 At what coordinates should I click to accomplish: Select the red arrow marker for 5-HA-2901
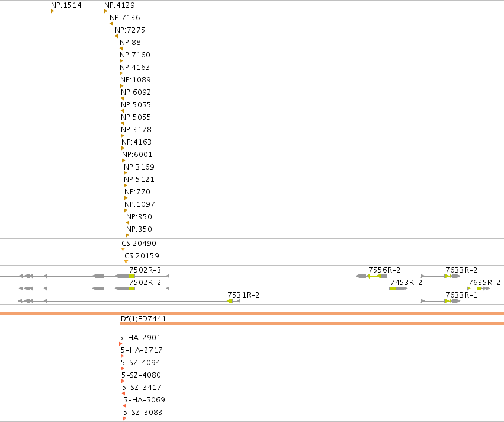coord(121,344)
